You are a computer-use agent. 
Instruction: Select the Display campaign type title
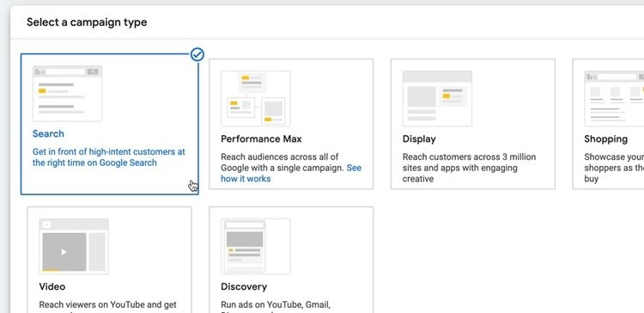419,139
